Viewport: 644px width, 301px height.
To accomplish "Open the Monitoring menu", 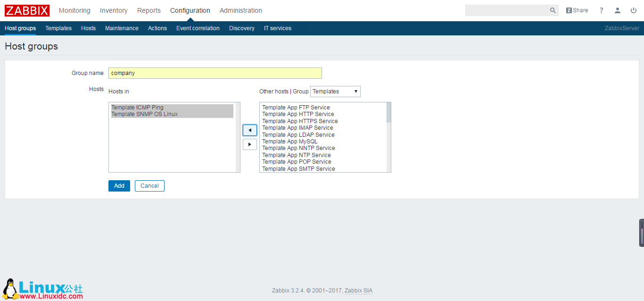I will 74,10.
